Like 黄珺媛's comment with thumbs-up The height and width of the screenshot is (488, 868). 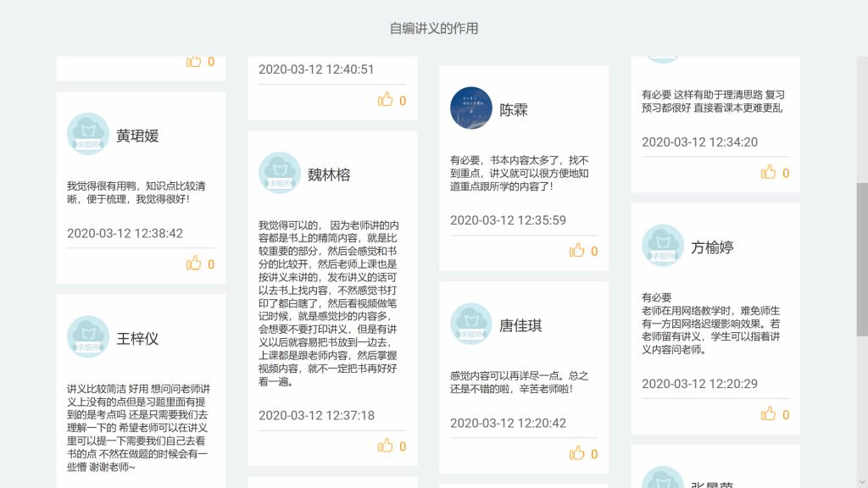click(x=195, y=263)
